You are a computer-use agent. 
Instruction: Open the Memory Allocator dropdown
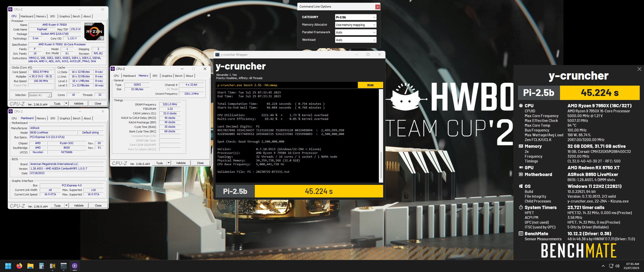pos(355,25)
